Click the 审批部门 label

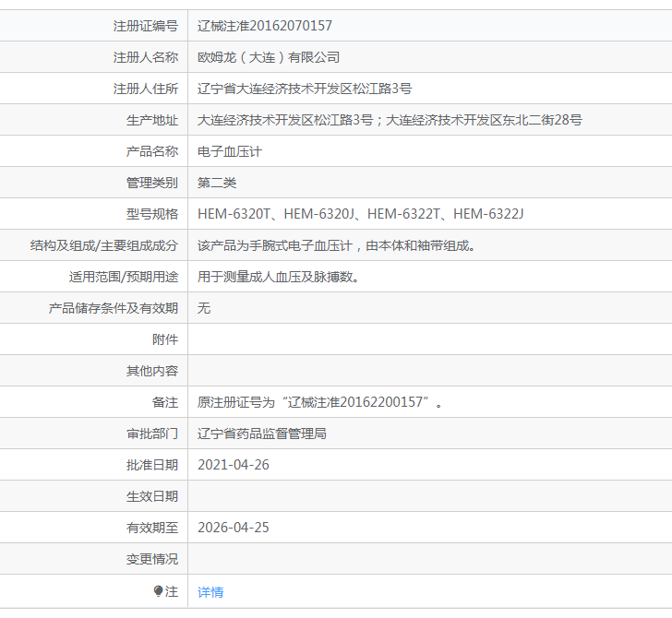point(152,434)
